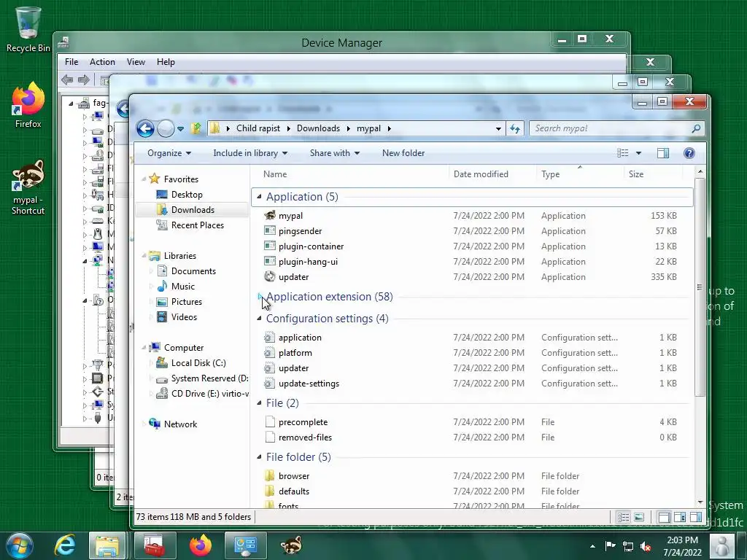
Task: Click the mypal - Shortcut desktop icon
Action: coord(28,187)
